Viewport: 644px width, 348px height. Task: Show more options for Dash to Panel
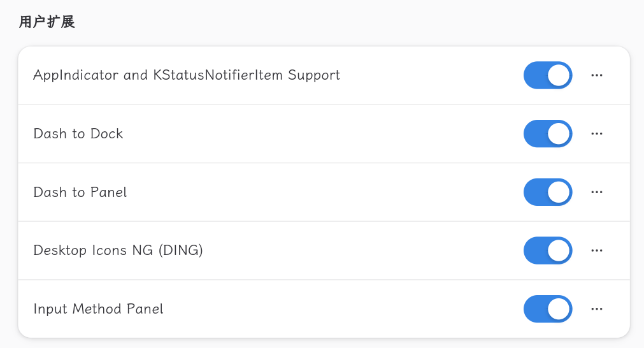click(x=596, y=192)
